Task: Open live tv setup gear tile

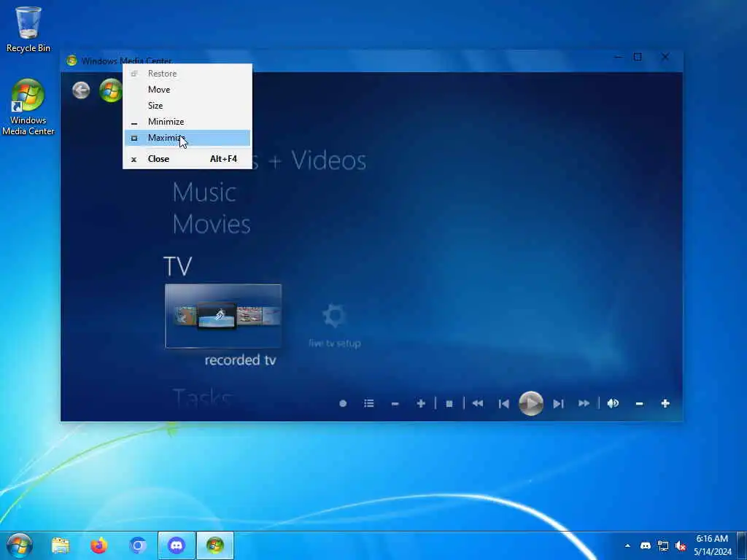Action: pos(334,326)
